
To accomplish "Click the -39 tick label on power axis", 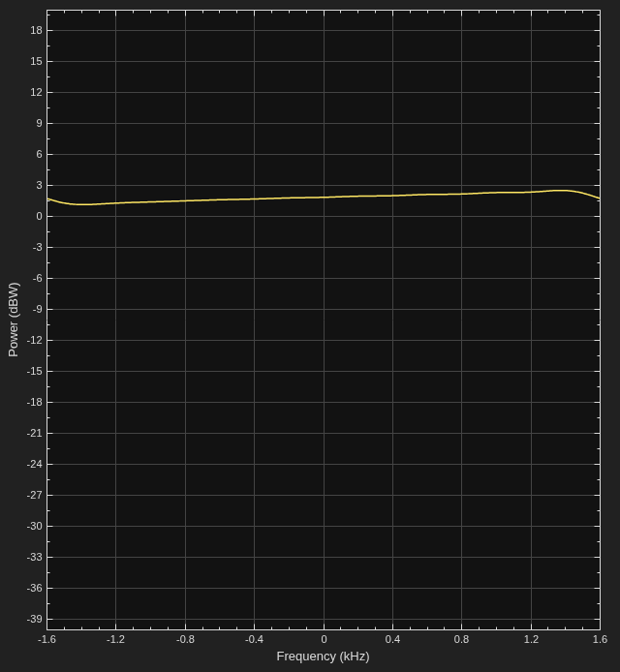I will click(34, 619).
